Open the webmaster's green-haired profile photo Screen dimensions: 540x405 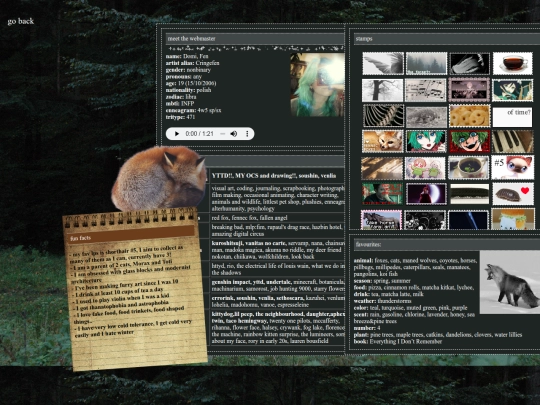click(317, 85)
